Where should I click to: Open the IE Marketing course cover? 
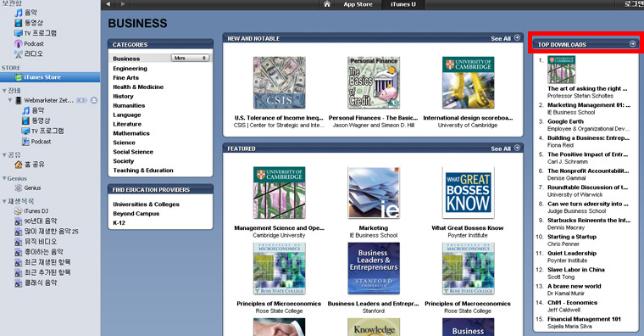pos(374,193)
